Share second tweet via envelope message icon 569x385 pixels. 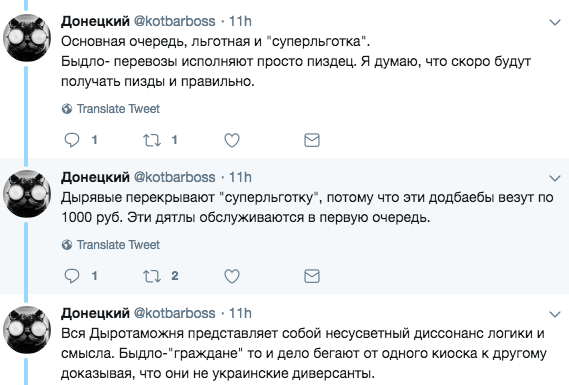pos(312,276)
